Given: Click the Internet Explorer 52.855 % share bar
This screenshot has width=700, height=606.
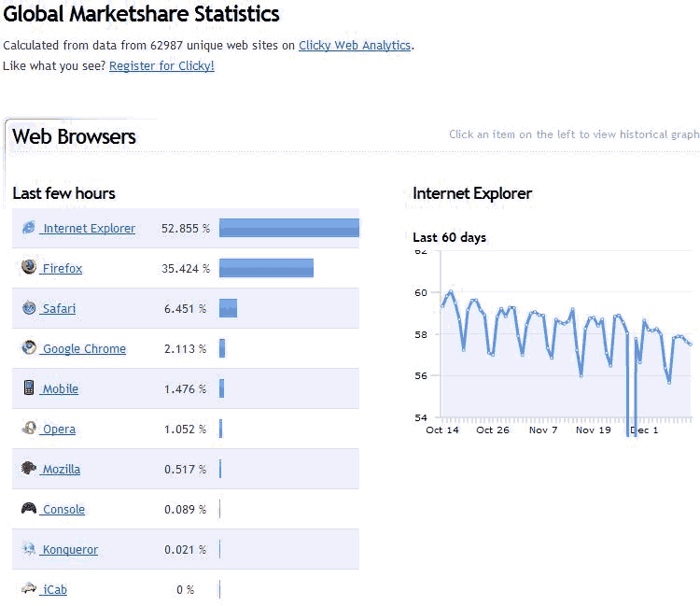Looking at the screenshot, I should 289,228.
